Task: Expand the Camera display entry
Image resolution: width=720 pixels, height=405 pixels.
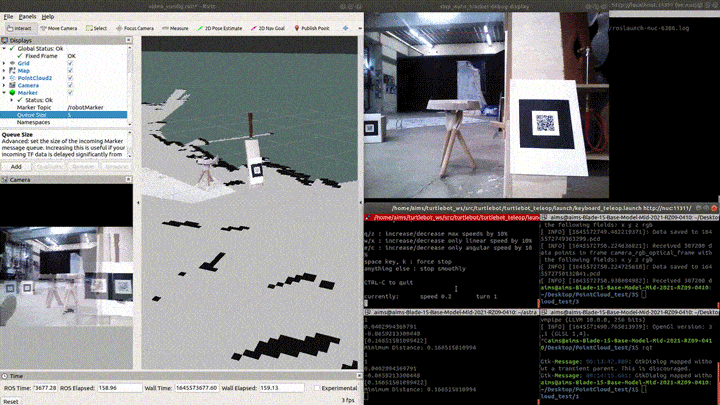Action: pos(5,86)
